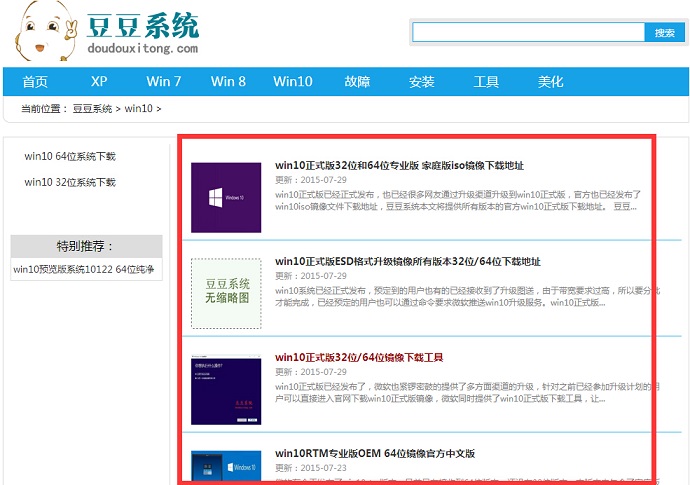
Task: Click inside the search input field
Action: [528, 33]
